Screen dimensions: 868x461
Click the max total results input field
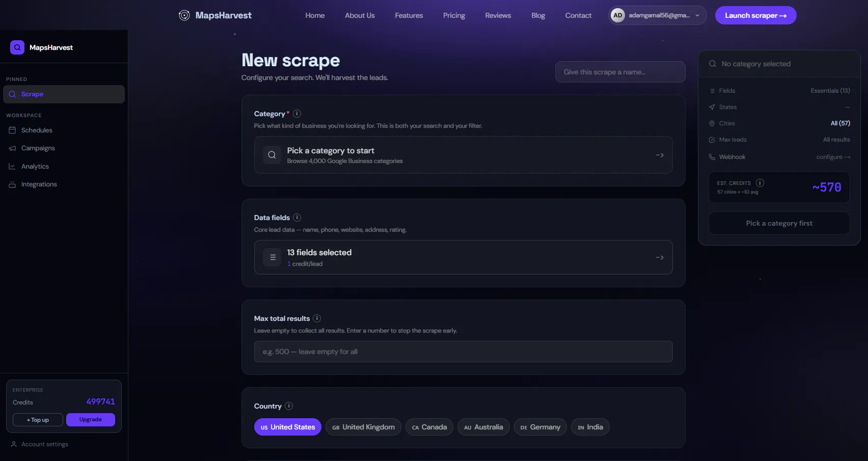point(464,351)
